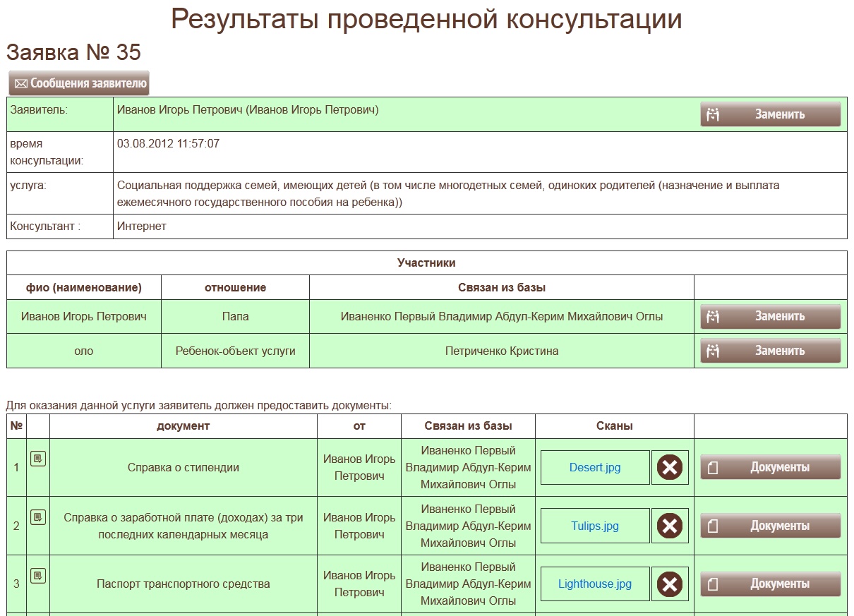Screen dimensions: 854x616
Task: Select the Ребенок-объект услуги cell
Action: coord(235,351)
